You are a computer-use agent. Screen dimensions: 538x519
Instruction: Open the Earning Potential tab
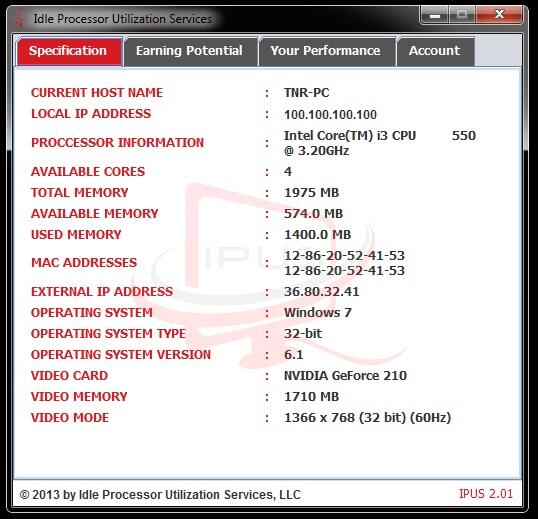pos(190,51)
